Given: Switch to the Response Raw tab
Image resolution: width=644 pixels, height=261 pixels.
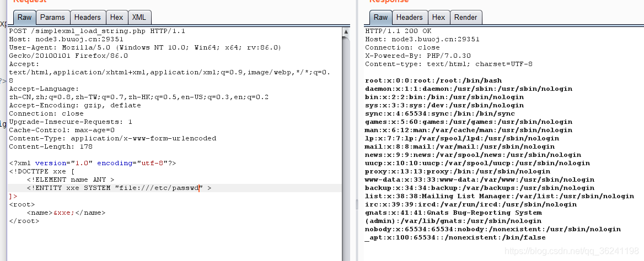Looking at the screenshot, I should (381, 17).
